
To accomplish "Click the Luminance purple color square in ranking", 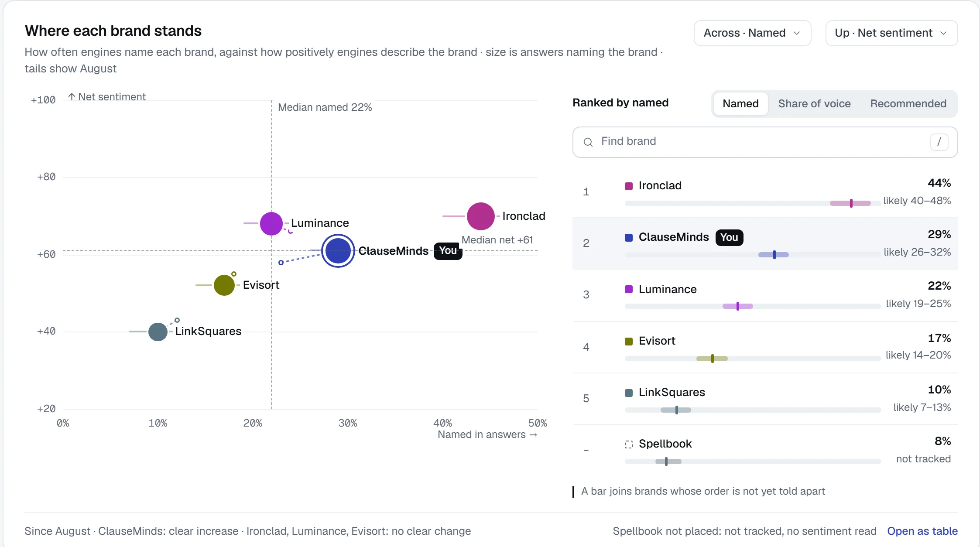I will point(629,289).
